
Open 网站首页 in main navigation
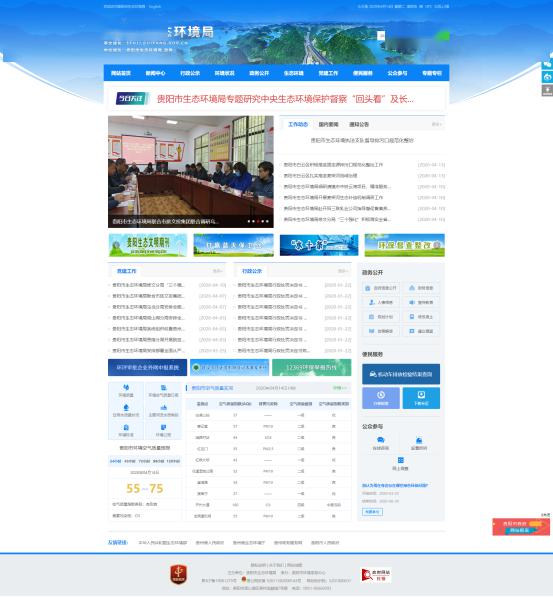[121, 73]
